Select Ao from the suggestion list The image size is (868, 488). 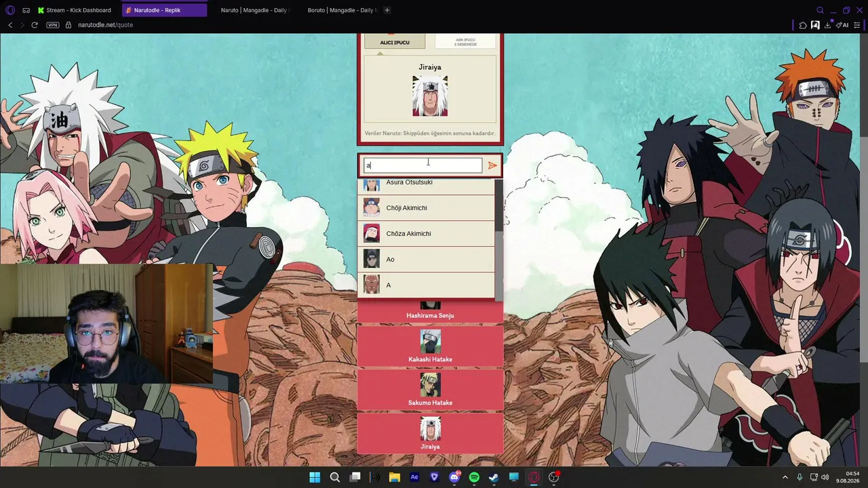pos(426,260)
